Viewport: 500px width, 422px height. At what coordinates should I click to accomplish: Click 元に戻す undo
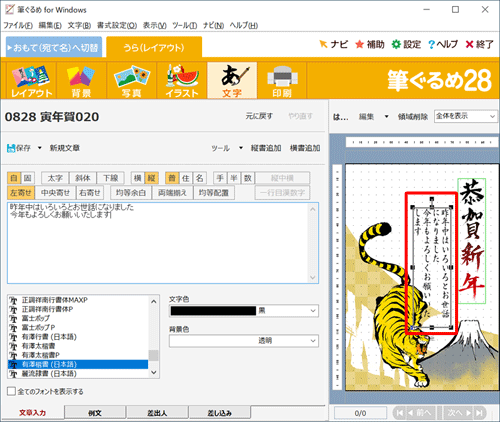259,116
